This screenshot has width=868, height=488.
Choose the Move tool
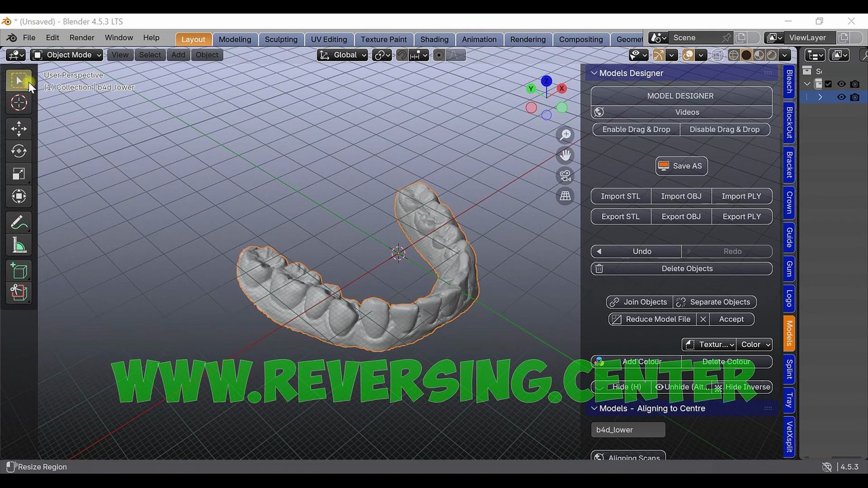click(19, 129)
